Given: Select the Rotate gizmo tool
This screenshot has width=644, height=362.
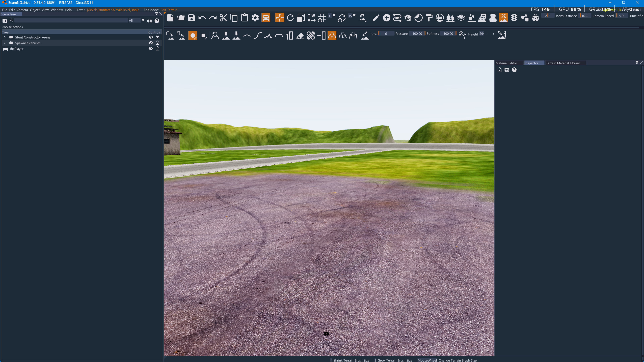Looking at the screenshot, I should coord(290,18).
